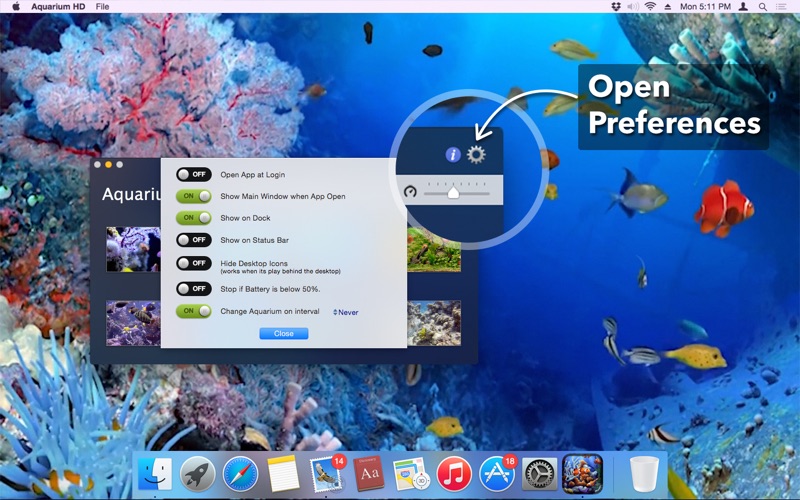The width and height of the screenshot is (800, 500).
Task: Click the blue info icon
Action: [452, 155]
